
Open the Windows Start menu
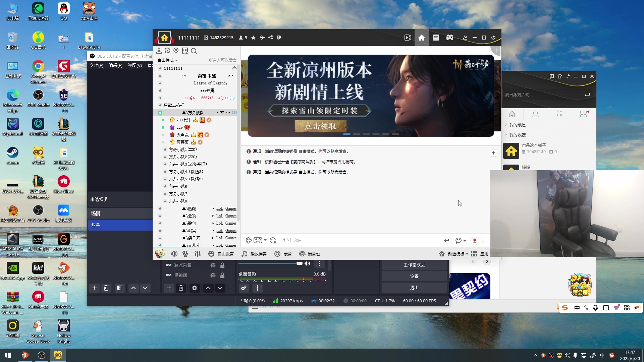click(x=8, y=355)
